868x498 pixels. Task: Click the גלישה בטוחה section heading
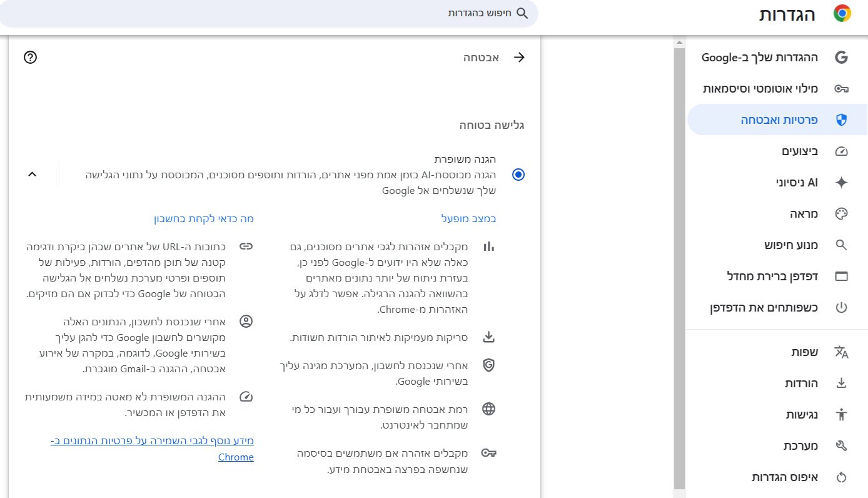pos(492,125)
